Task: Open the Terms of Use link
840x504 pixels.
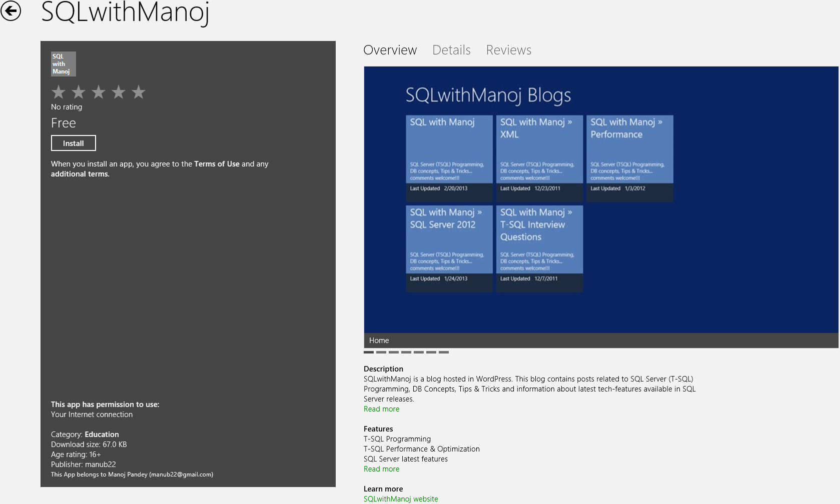Action: pos(217,164)
